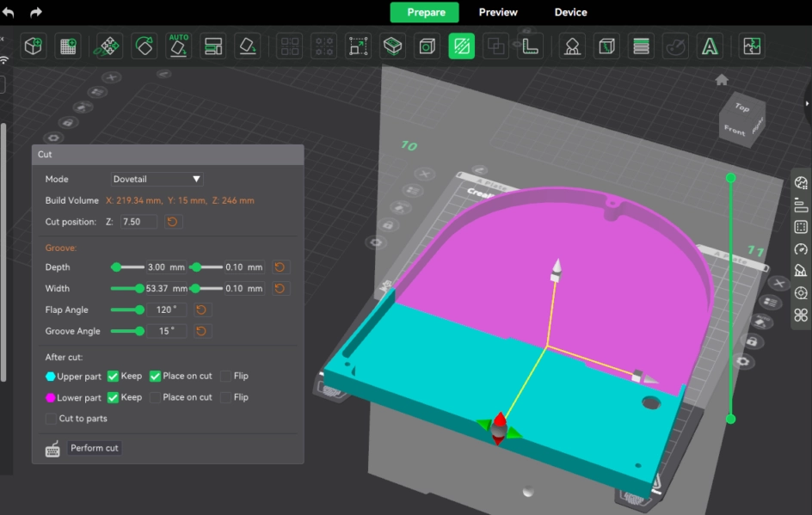The height and width of the screenshot is (515, 812).
Task: Select the Text tool letter A
Action: (x=710, y=46)
